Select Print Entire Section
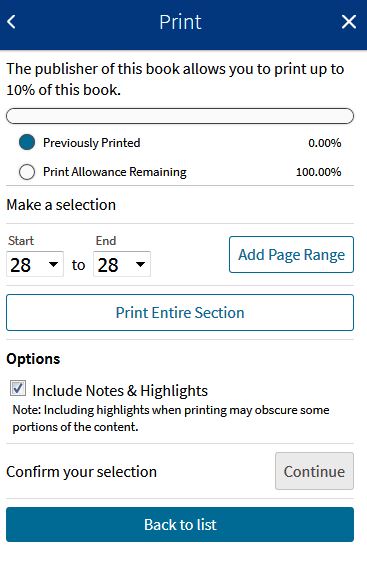 (180, 313)
